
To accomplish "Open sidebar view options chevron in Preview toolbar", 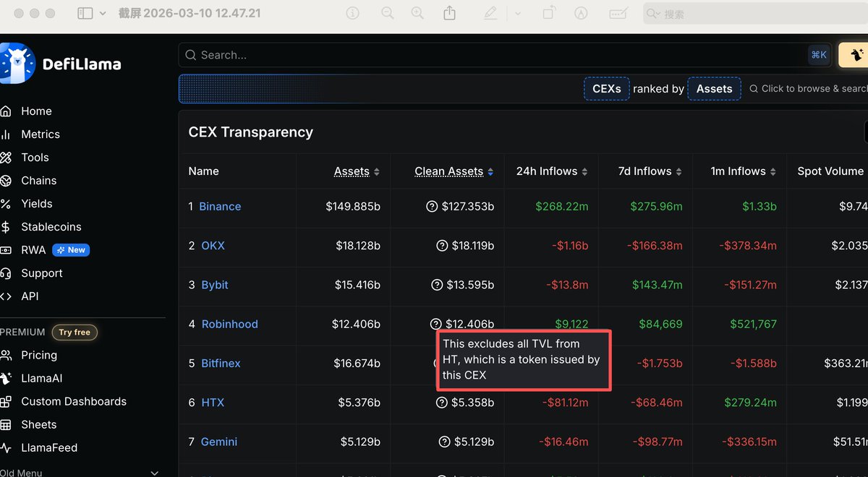I will coord(103,13).
